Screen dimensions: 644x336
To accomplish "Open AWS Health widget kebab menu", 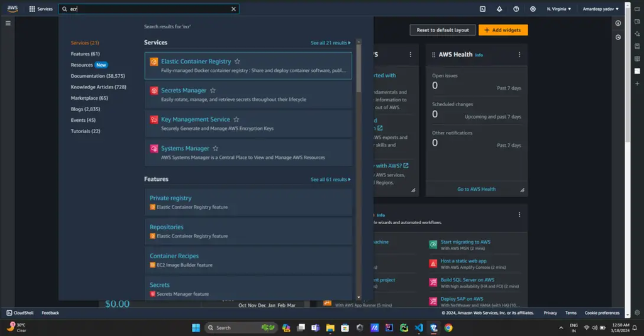I will 519,55.
